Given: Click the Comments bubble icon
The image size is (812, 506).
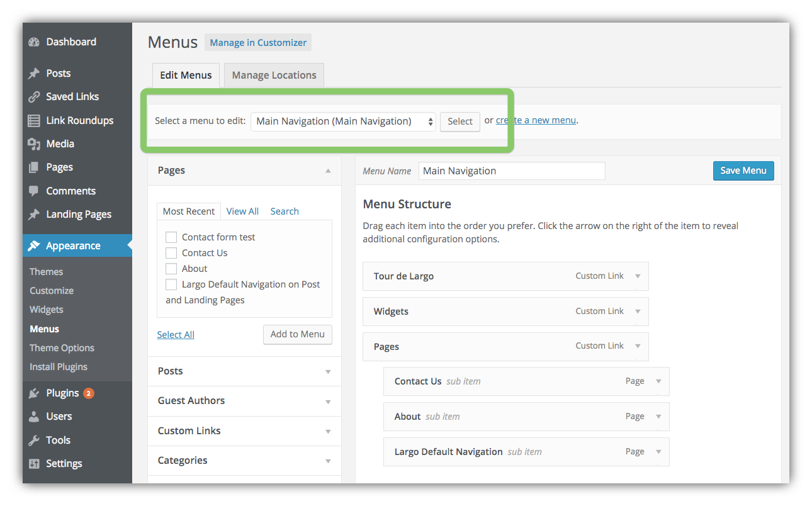Looking at the screenshot, I should tap(34, 191).
